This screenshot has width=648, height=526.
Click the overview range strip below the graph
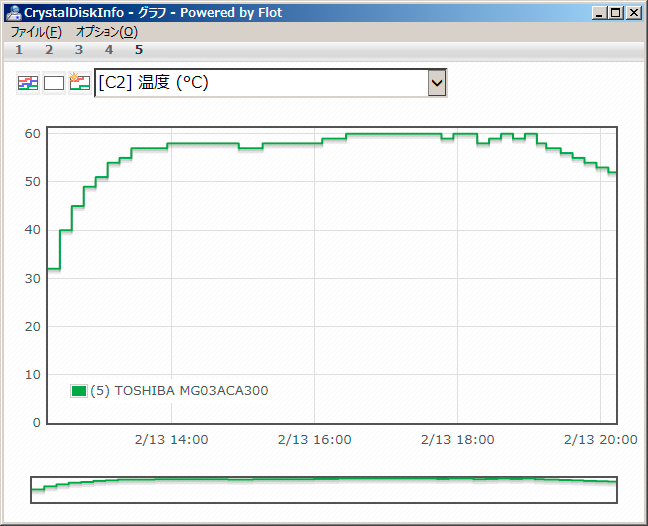[x=323, y=489]
